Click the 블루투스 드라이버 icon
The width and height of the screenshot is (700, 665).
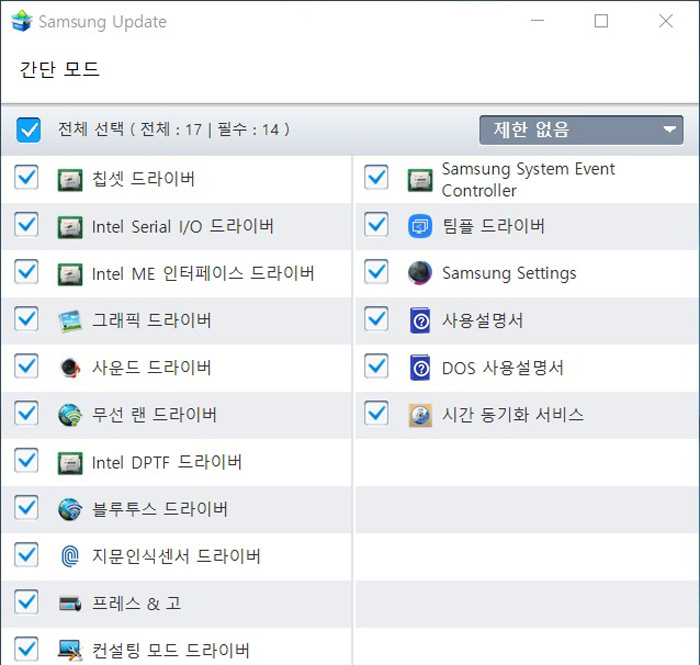click(70, 509)
